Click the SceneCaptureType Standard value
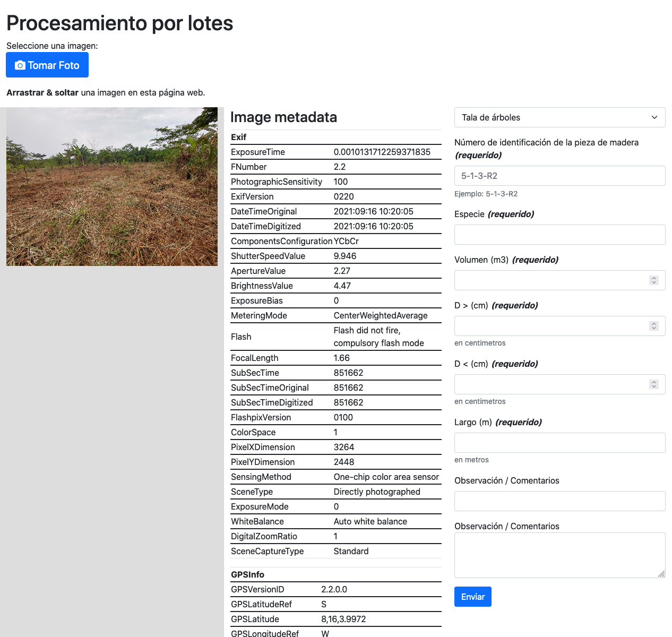672x637 pixels. tap(351, 551)
